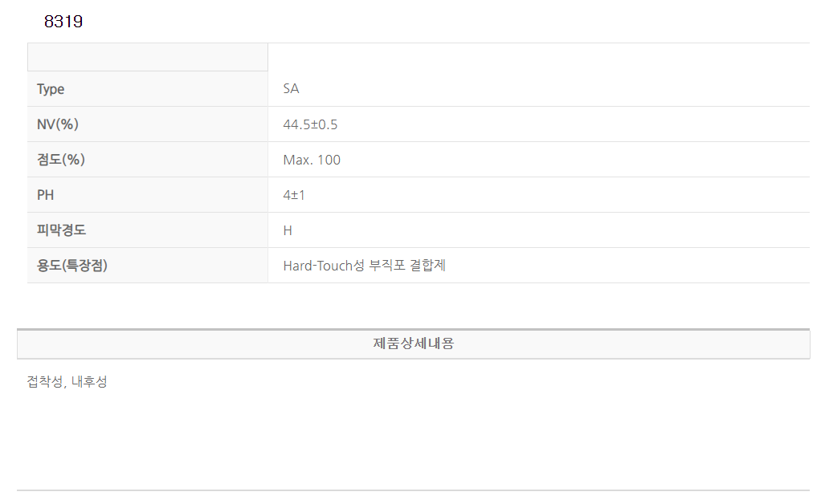The height and width of the screenshot is (504, 825).
Task: Click the 제품상세내용 section header
Action: [x=413, y=343]
